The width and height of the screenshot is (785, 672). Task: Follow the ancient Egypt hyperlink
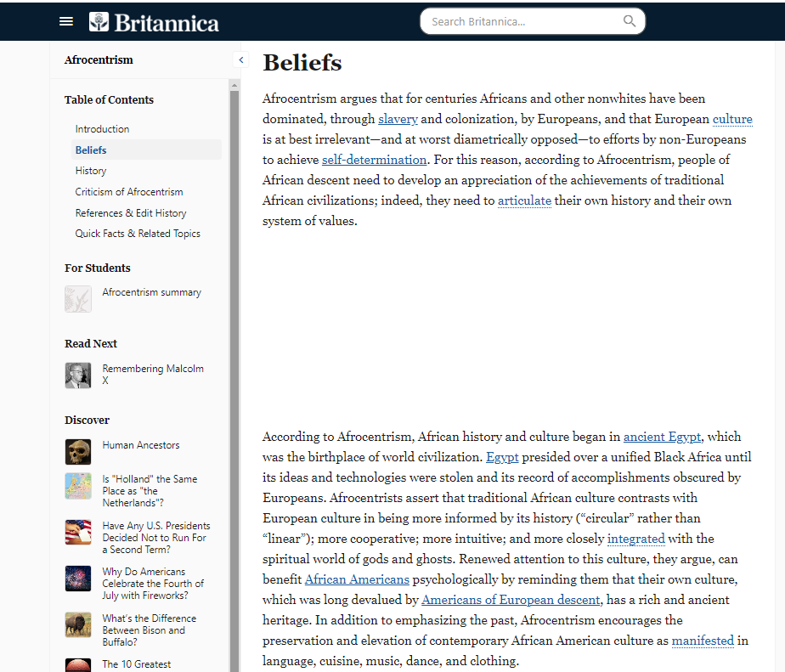tap(662, 437)
